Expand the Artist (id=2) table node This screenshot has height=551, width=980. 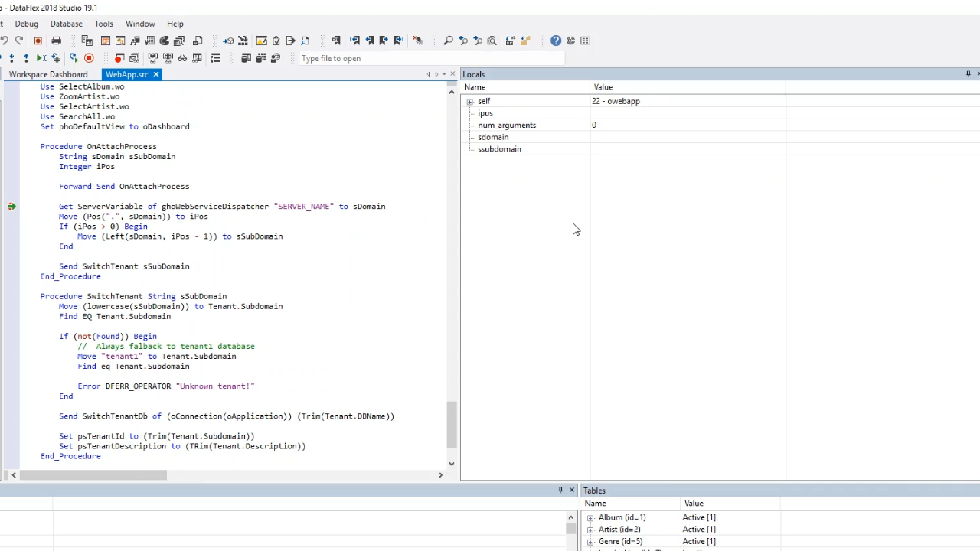pos(590,530)
